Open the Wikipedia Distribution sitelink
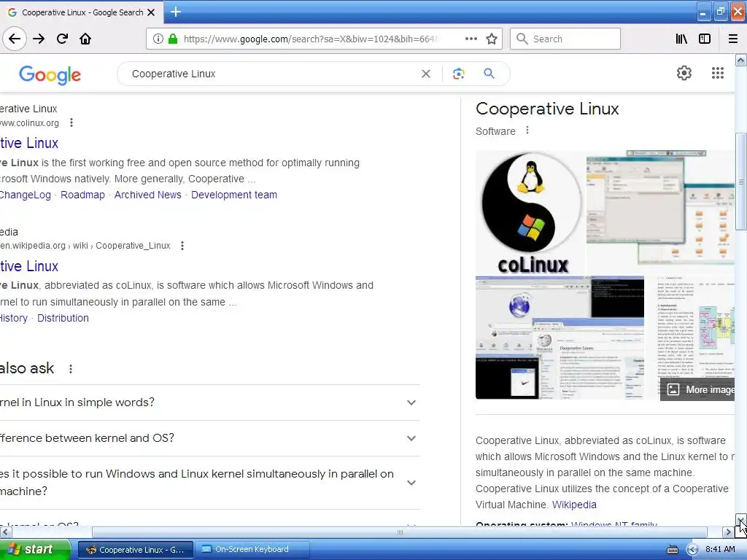The image size is (747, 560). click(63, 318)
